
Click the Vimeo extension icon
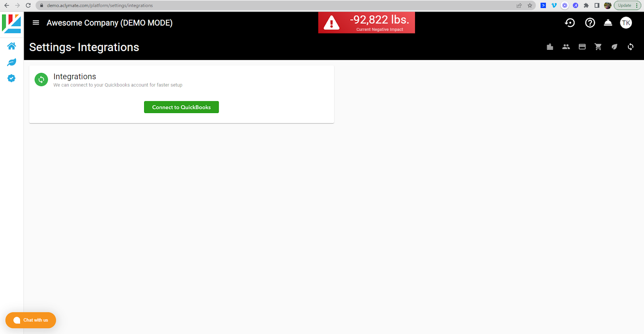coord(554,5)
